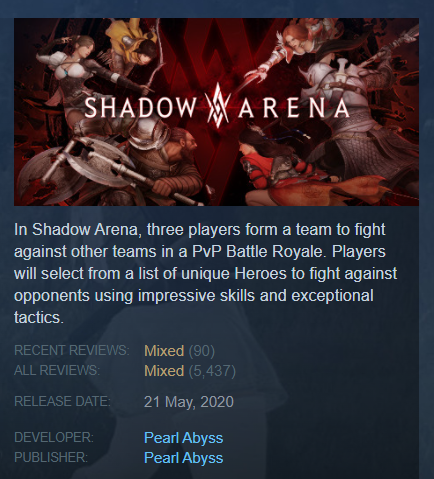The image size is (434, 479).
Task: Click the word SHADOW in the banner logo
Action: pos(141,108)
